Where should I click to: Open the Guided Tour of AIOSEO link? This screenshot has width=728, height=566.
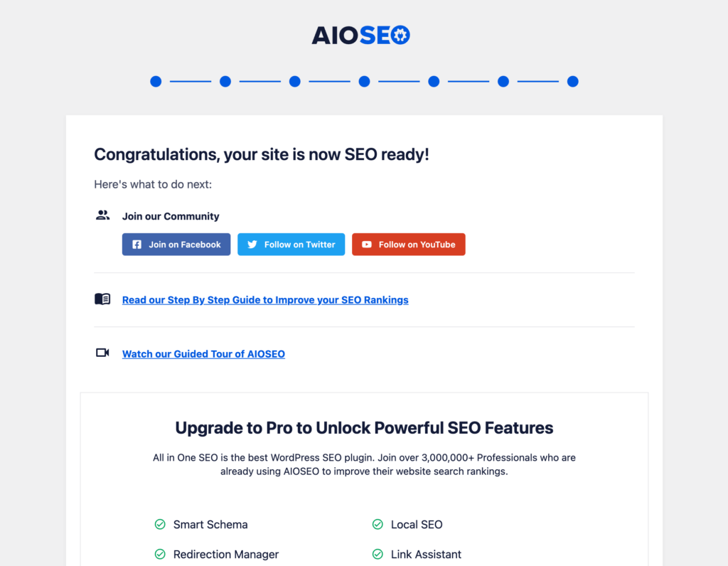[203, 353]
